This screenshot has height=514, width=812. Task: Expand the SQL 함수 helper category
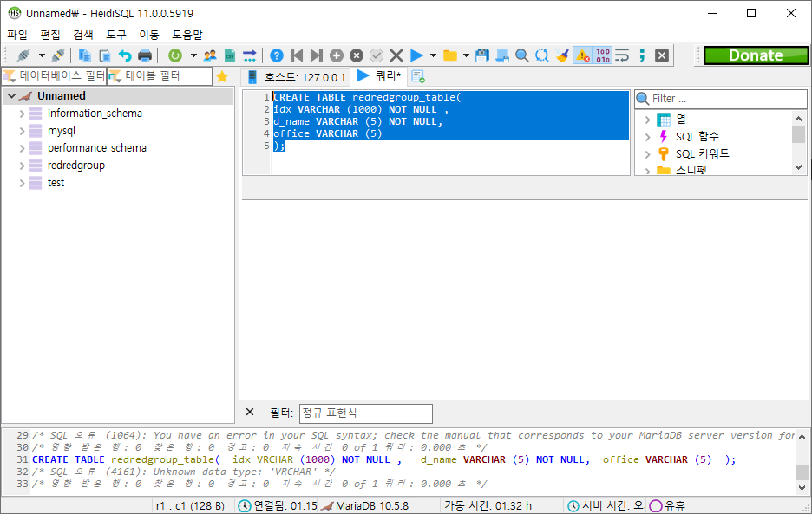click(647, 137)
